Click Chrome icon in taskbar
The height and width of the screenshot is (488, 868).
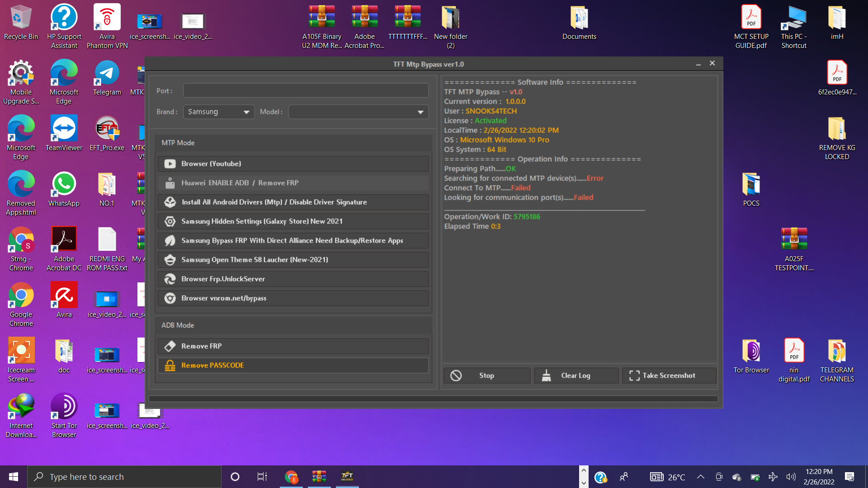pos(291,476)
